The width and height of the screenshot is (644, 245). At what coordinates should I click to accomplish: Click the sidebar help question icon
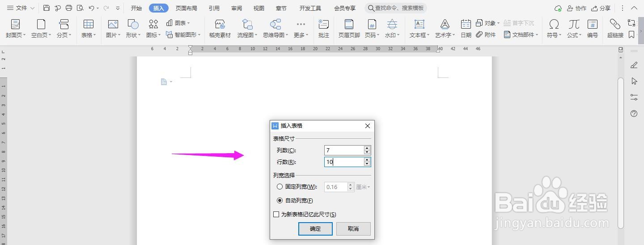tap(634, 114)
